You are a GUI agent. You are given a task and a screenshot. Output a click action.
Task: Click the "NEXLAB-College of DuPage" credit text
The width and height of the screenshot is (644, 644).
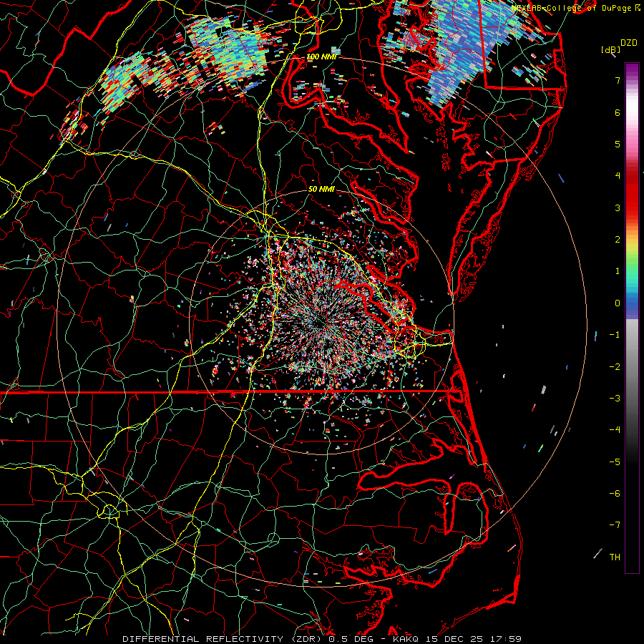572,8
